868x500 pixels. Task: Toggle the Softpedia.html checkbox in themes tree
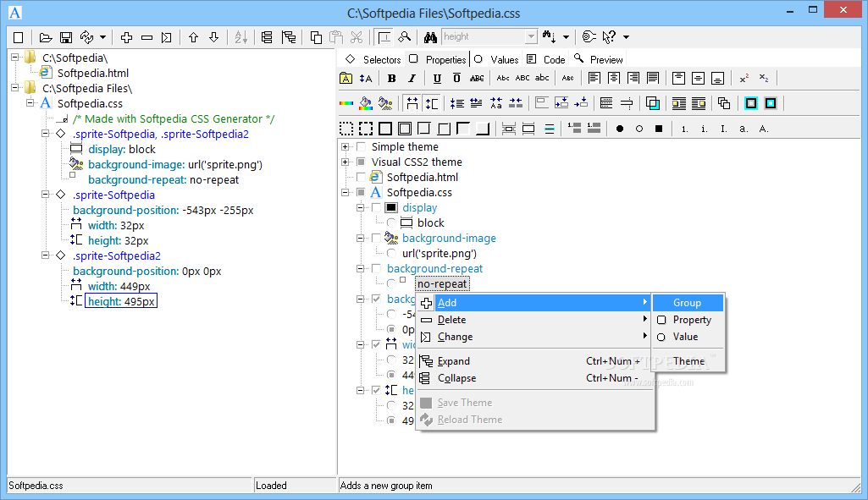361,177
